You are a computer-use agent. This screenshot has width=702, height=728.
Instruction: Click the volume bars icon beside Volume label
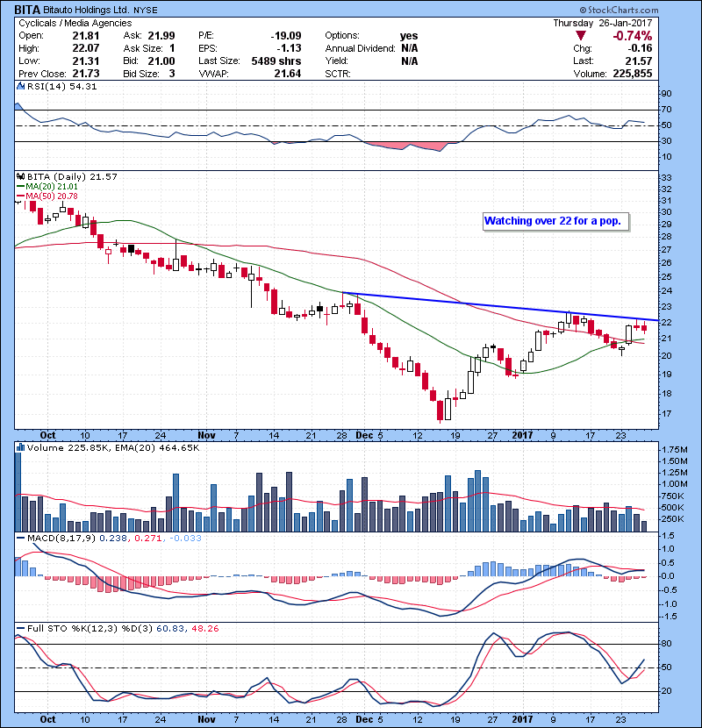pos(20,447)
